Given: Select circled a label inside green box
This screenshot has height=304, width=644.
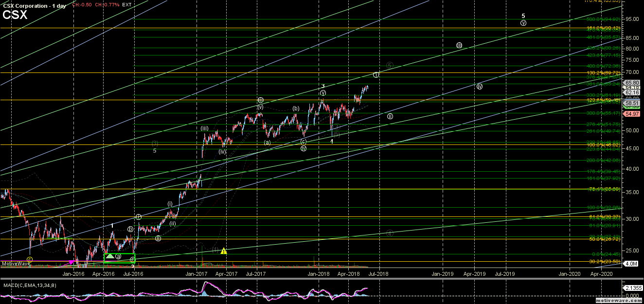Looking at the screenshot, I should [x=118, y=256].
